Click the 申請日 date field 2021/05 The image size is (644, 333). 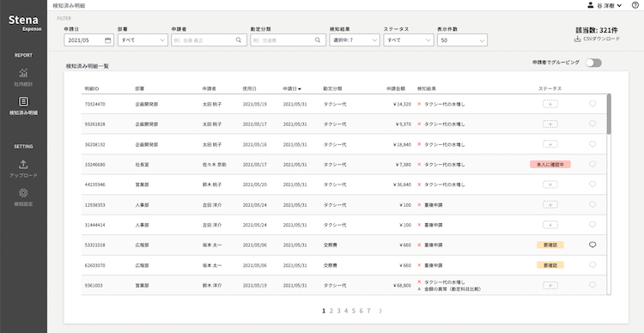(x=88, y=40)
